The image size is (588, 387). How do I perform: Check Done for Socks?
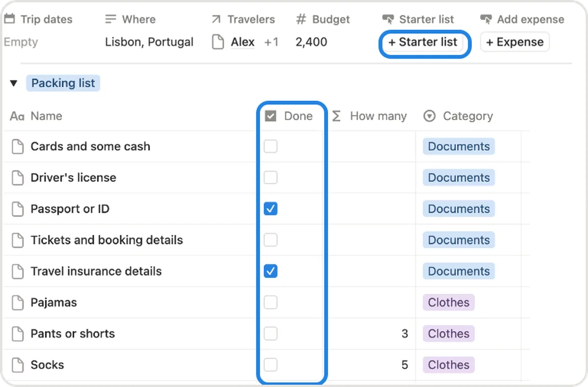click(271, 365)
